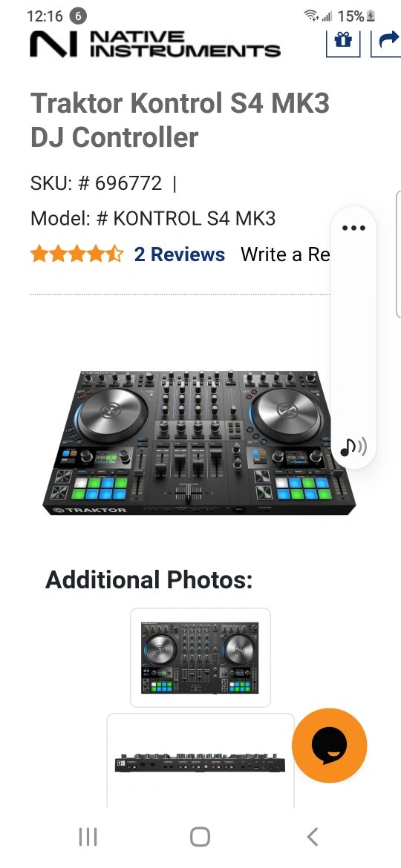
Task: Tap the page scrollbar on right edge
Action: coord(398,254)
